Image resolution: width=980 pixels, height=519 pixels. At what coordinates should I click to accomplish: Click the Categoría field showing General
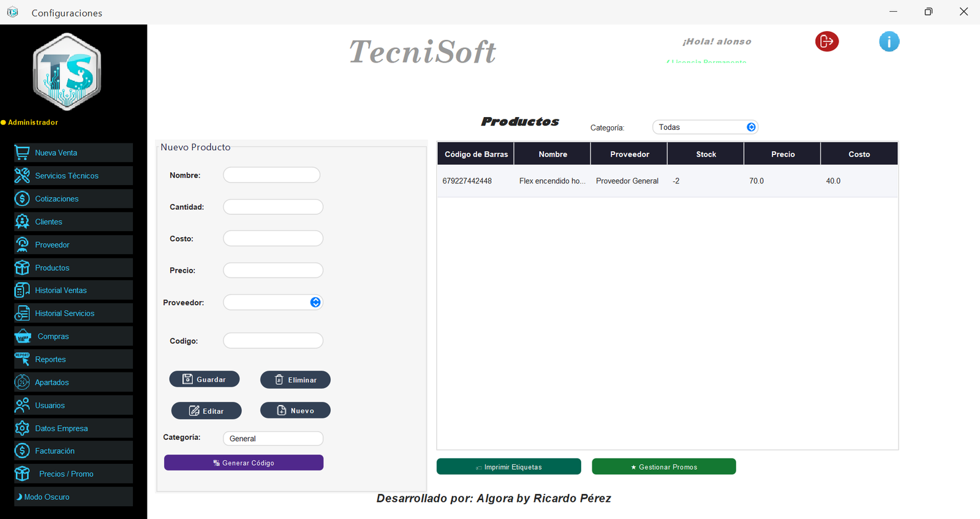coord(273,438)
